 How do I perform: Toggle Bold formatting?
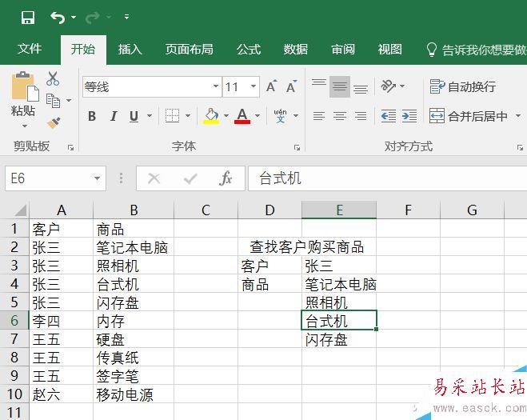click(92, 116)
